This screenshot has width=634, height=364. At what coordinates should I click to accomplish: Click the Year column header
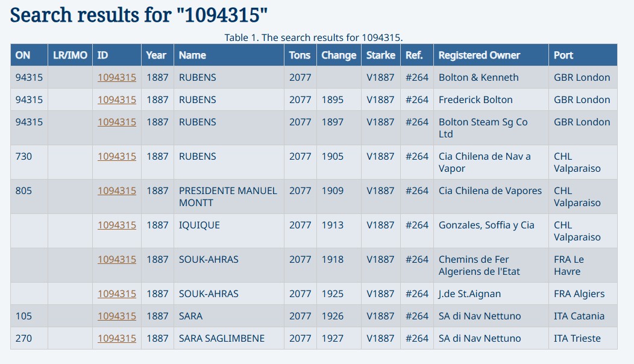pos(156,55)
